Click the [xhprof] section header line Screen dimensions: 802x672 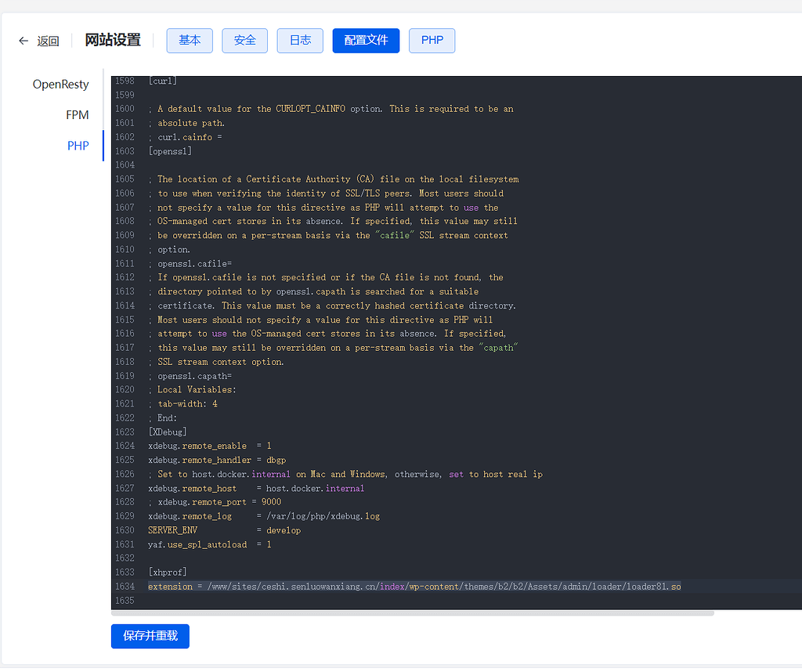click(167, 572)
